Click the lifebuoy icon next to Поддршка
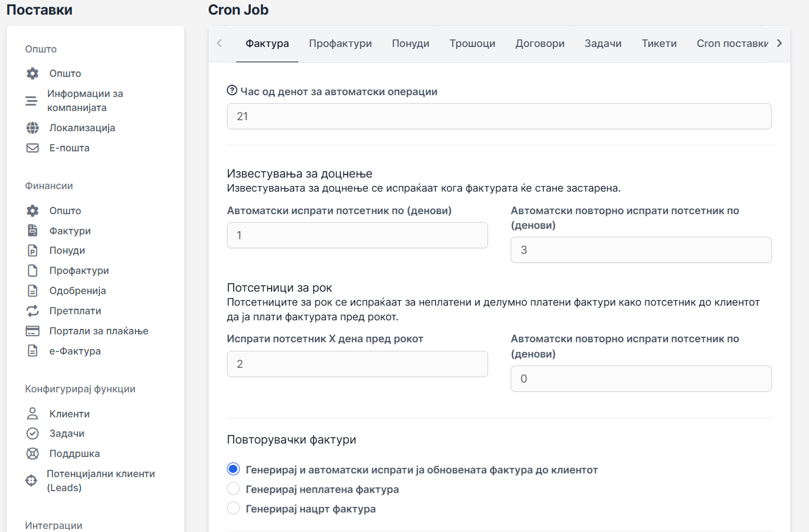This screenshot has width=809, height=532. (32, 454)
